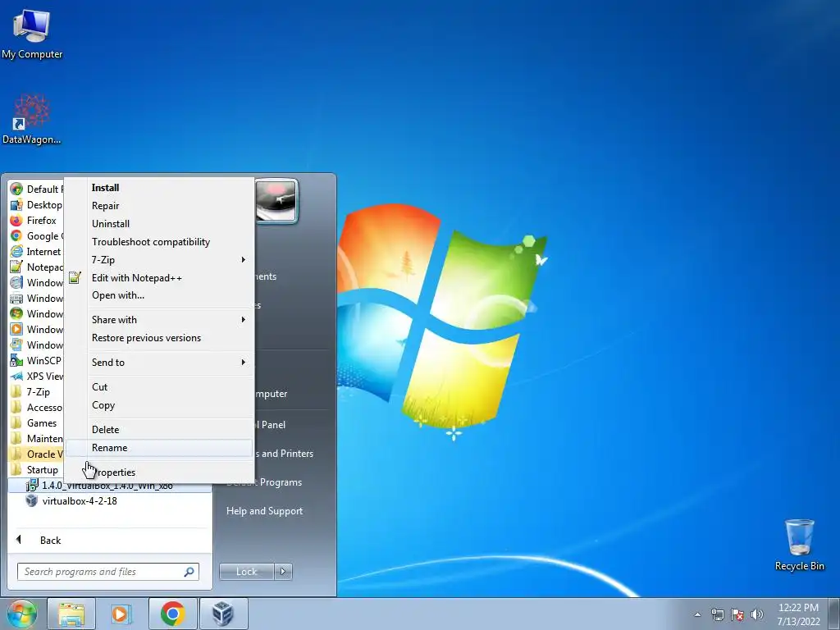Select Restore previous versions
This screenshot has height=630, width=840.
click(x=159, y=338)
